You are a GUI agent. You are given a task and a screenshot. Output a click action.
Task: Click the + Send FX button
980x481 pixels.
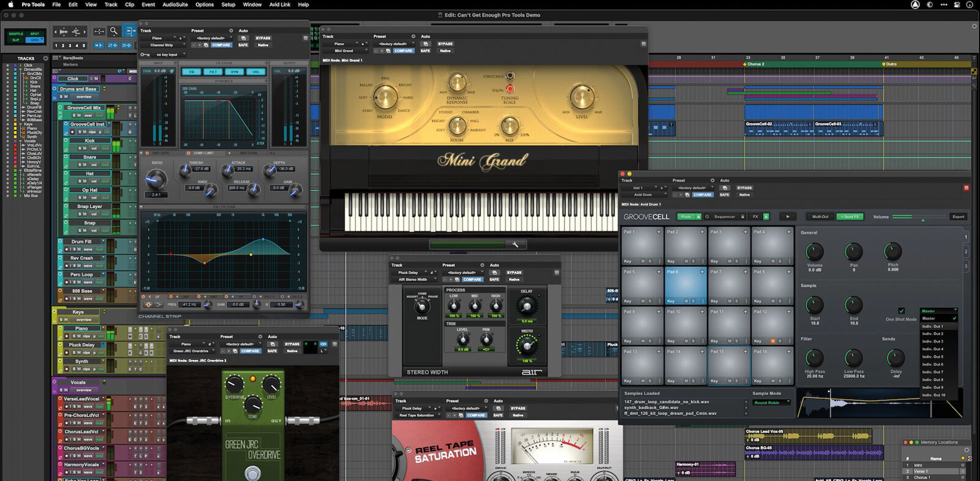(850, 217)
